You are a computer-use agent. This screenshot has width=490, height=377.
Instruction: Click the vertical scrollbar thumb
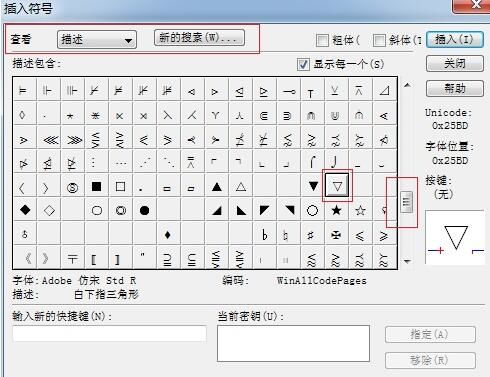tap(407, 202)
